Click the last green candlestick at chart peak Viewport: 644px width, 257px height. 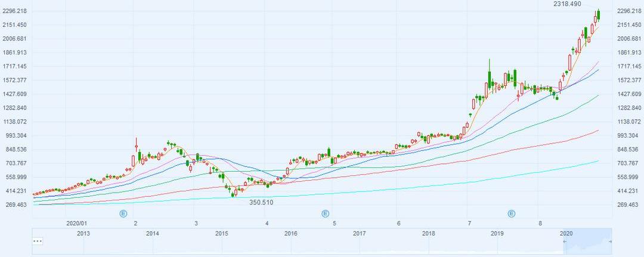[598, 15]
